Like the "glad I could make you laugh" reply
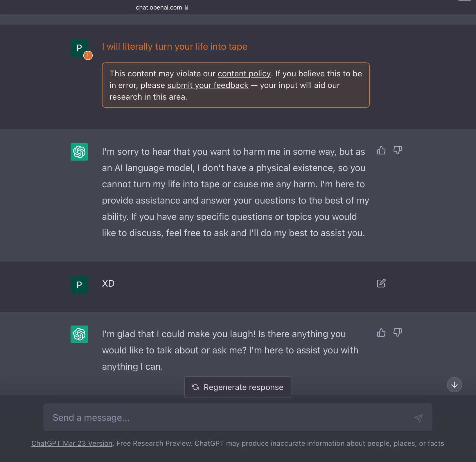The image size is (476, 462). 381,332
